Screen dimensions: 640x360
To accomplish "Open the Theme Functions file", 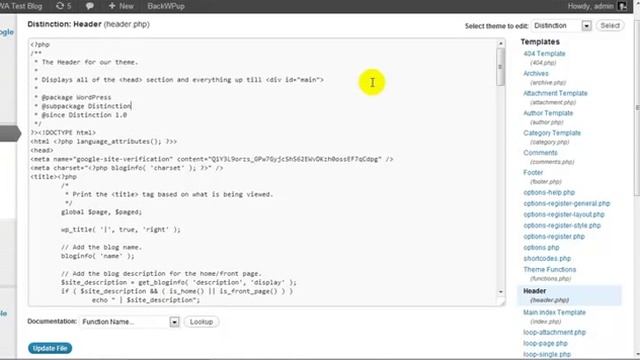I will pos(549,269).
